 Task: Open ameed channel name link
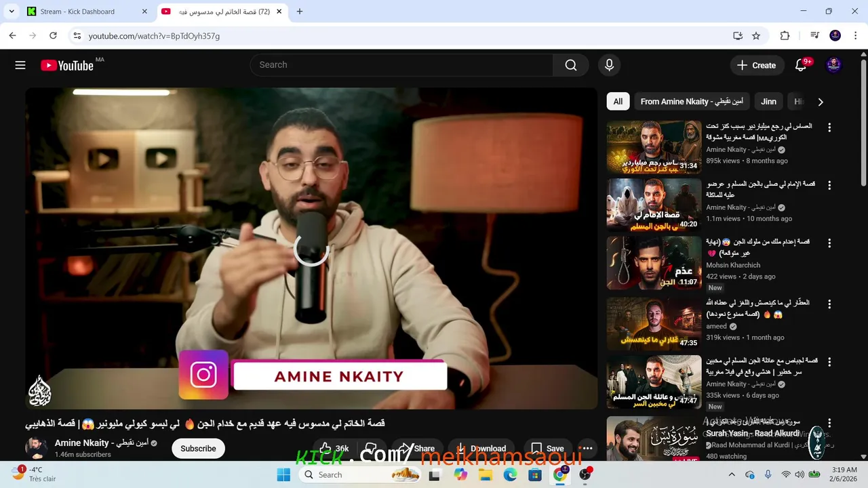(x=716, y=326)
